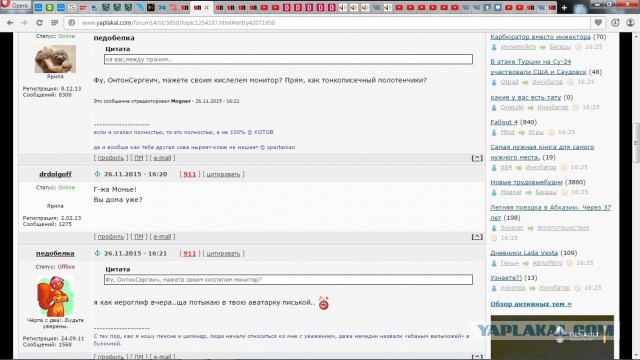Open sidebar topic Дневники Lada Vesta
This screenshot has width=640, height=360.
tap(524, 253)
